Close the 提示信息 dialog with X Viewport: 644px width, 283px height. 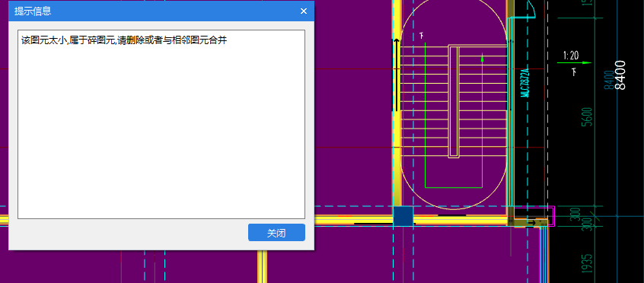click(x=304, y=11)
